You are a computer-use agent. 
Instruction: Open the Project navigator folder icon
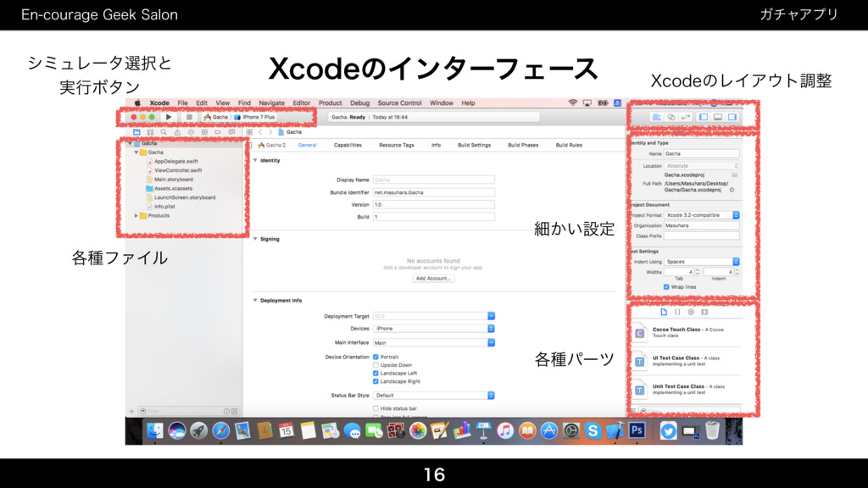click(136, 132)
